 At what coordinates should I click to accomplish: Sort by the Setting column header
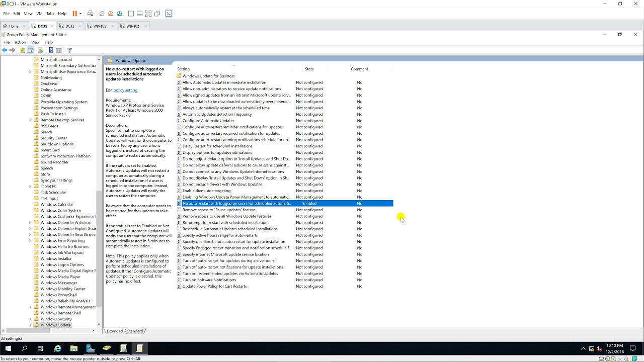pos(234,69)
